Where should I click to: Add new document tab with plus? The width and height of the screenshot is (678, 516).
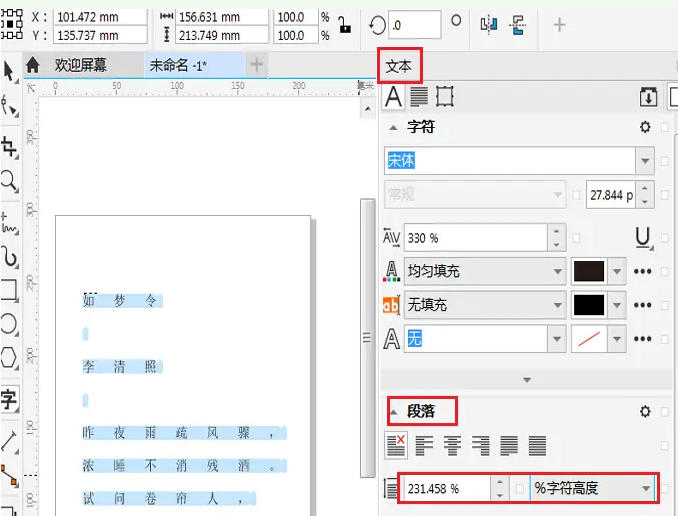[x=256, y=65]
